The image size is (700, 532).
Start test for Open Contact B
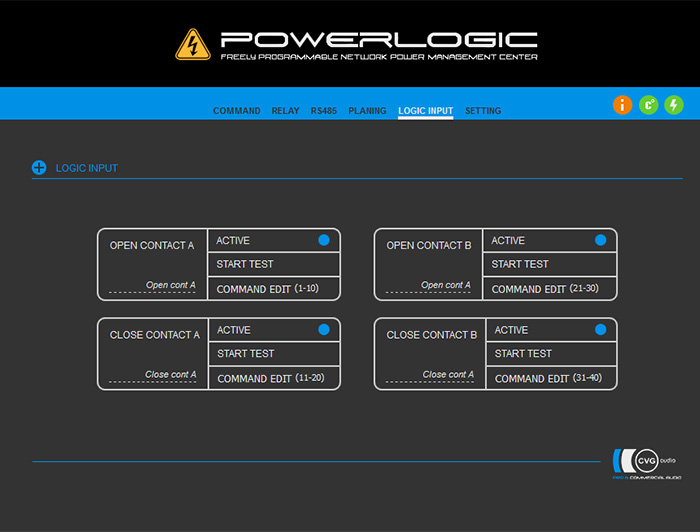pyautogui.click(x=550, y=264)
